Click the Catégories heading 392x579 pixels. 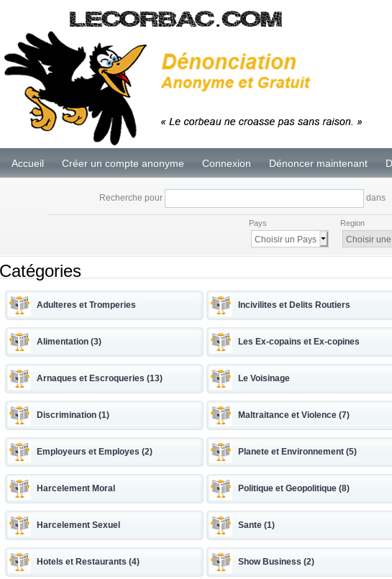coord(40,271)
